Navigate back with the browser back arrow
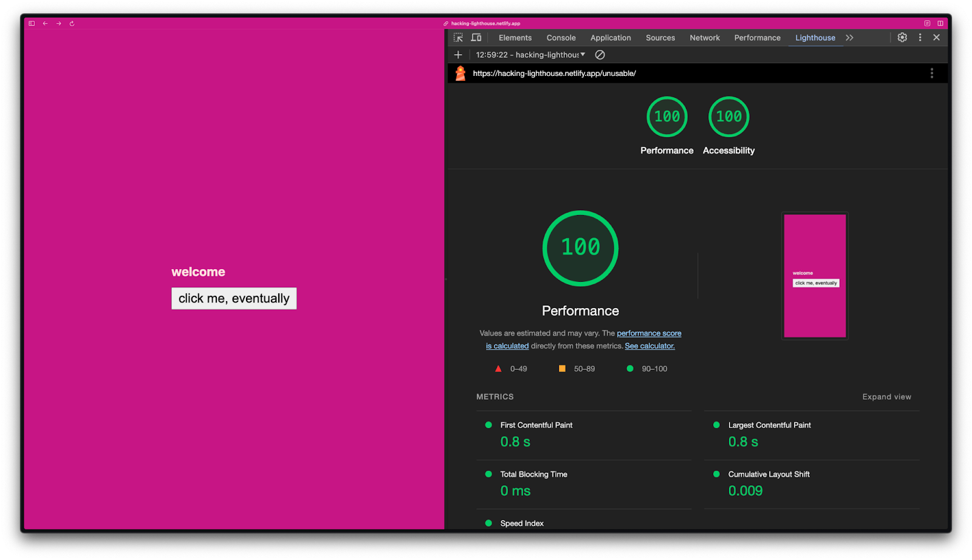The width and height of the screenshot is (972, 560). [45, 23]
